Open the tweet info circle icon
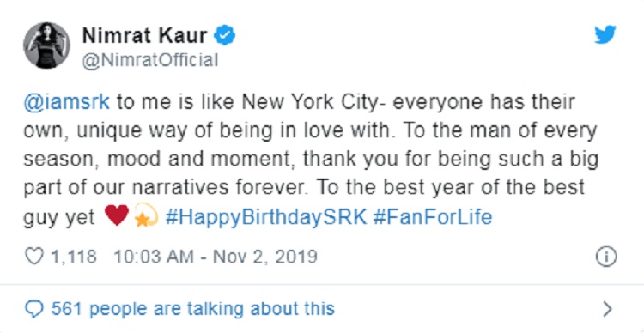This screenshot has height=333, width=644. click(x=606, y=257)
